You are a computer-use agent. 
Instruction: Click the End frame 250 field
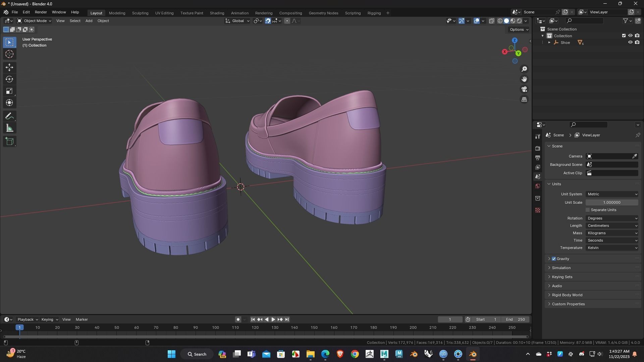(516, 319)
